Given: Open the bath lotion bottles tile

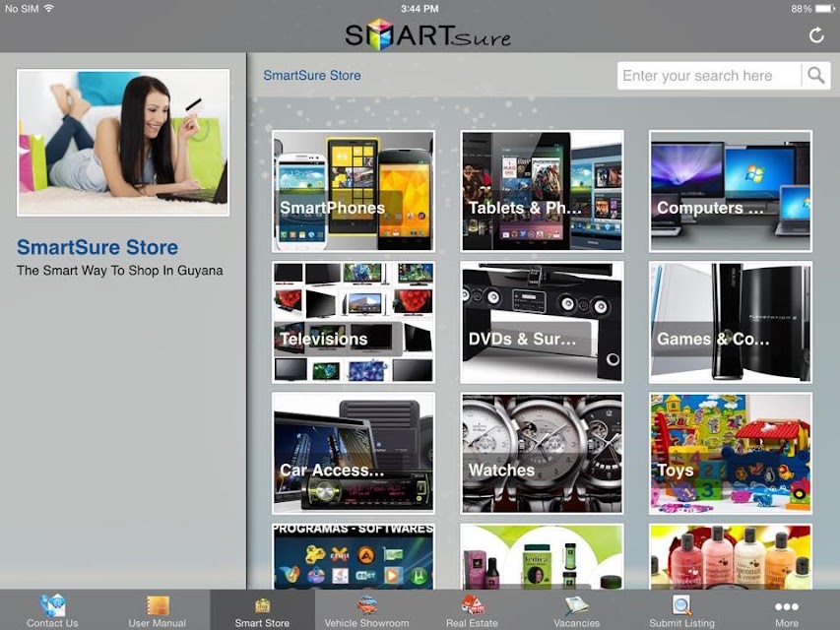Looking at the screenshot, I should (731, 556).
